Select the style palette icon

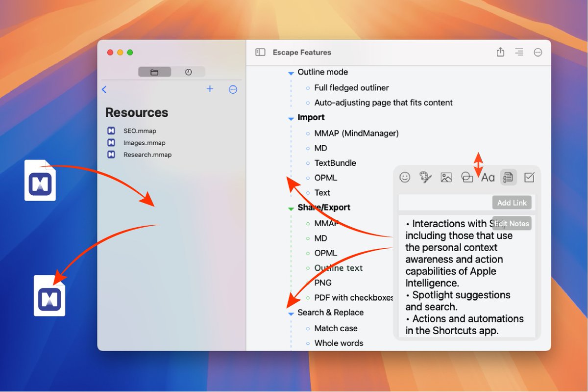(425, 178)
